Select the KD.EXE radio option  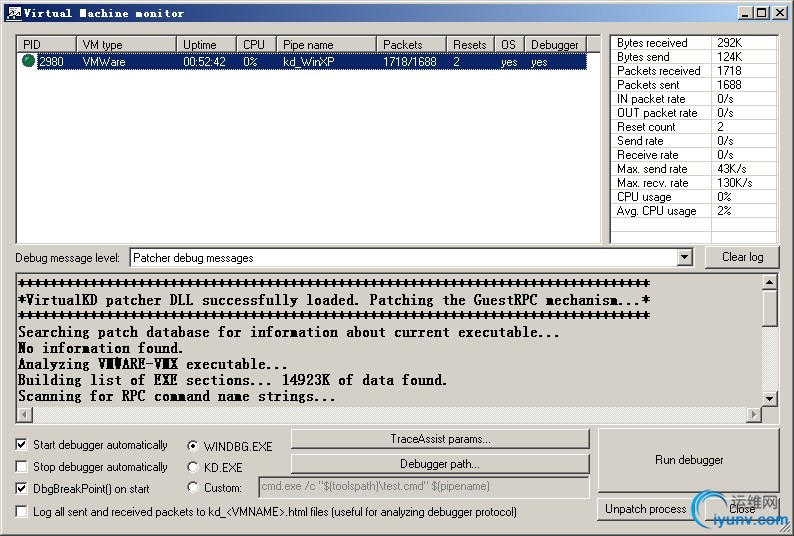pyautogui.click(x=192, y=467)
